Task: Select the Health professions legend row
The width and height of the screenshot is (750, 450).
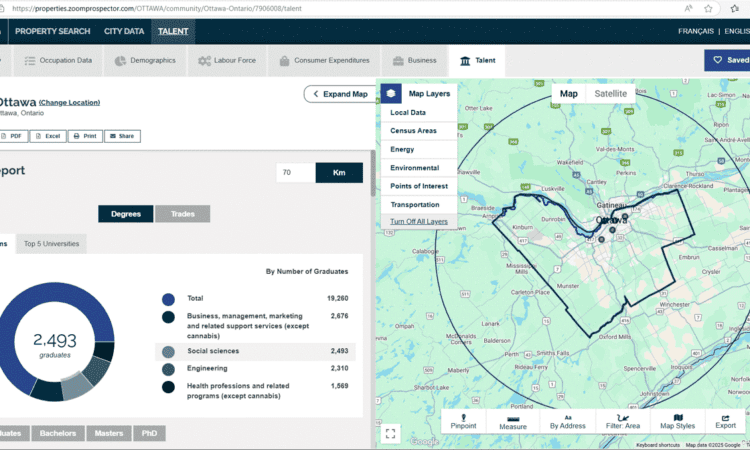Action: (255, 391)
